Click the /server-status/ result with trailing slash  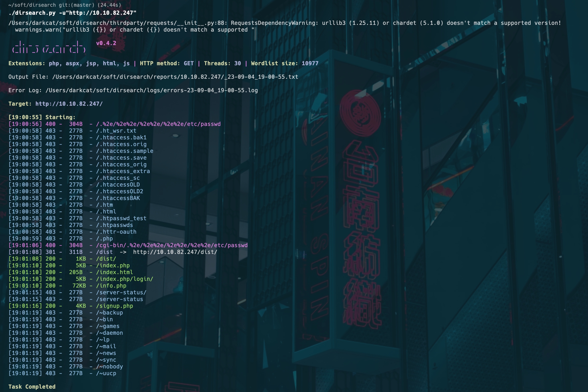(78, 293)
